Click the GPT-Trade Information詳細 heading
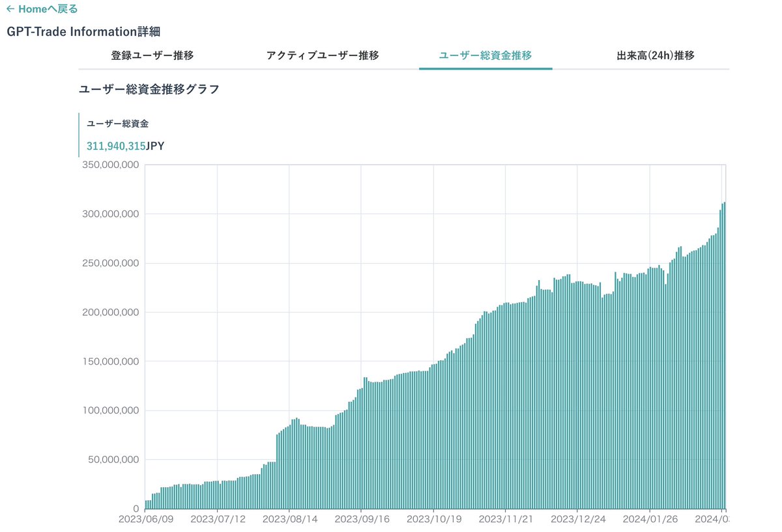The image size is (782, 532). point(84,31)
